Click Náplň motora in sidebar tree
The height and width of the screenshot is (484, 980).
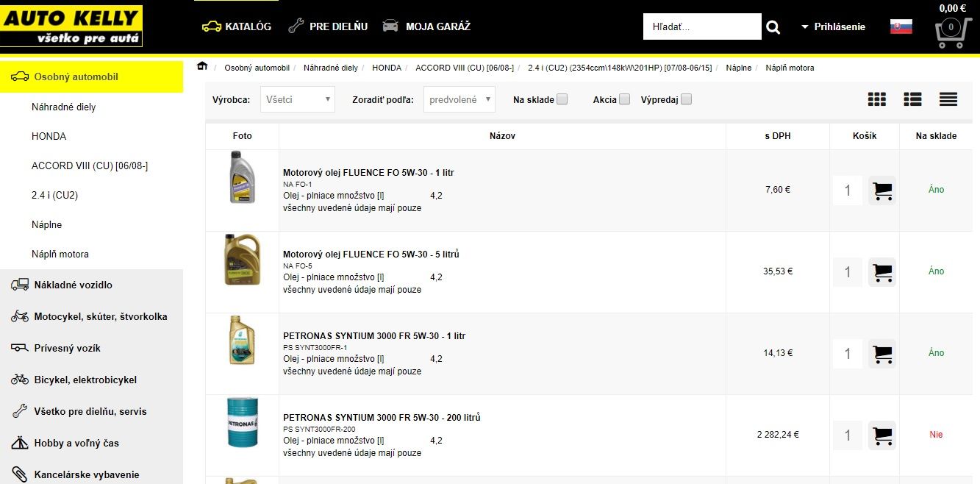[60, 254]
